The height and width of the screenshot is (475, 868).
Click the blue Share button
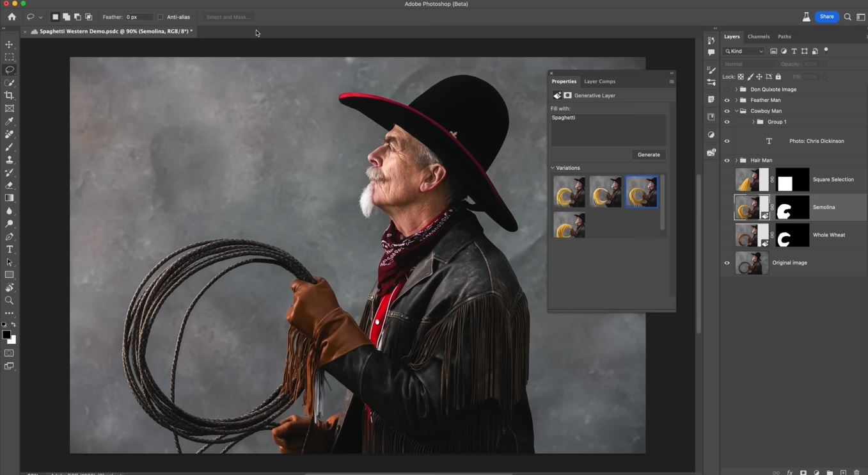826,17
